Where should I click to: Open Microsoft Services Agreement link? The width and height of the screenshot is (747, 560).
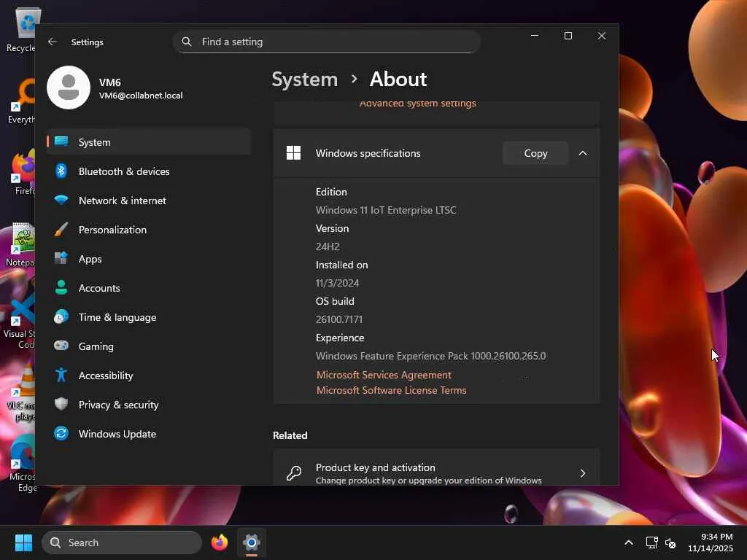tap(384, 376)
